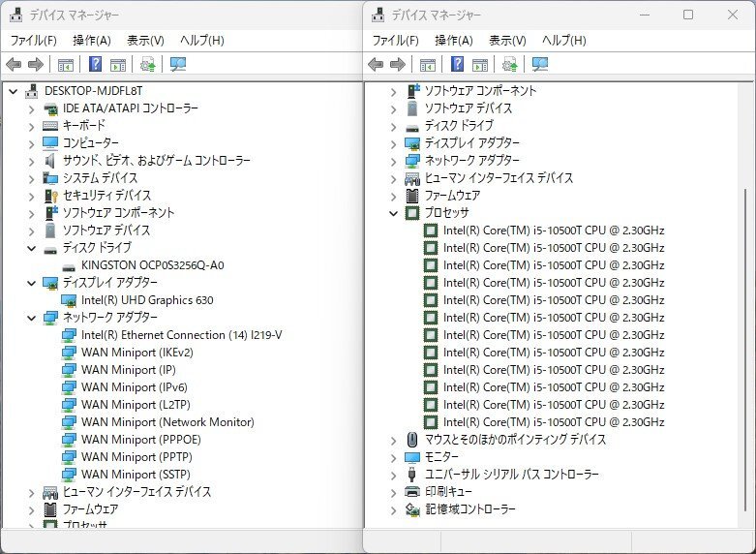The image size is (756, 554).
Task: Expand IDE ATA/ATAPI コントローラー in left window
Action: tap(31, 109)
